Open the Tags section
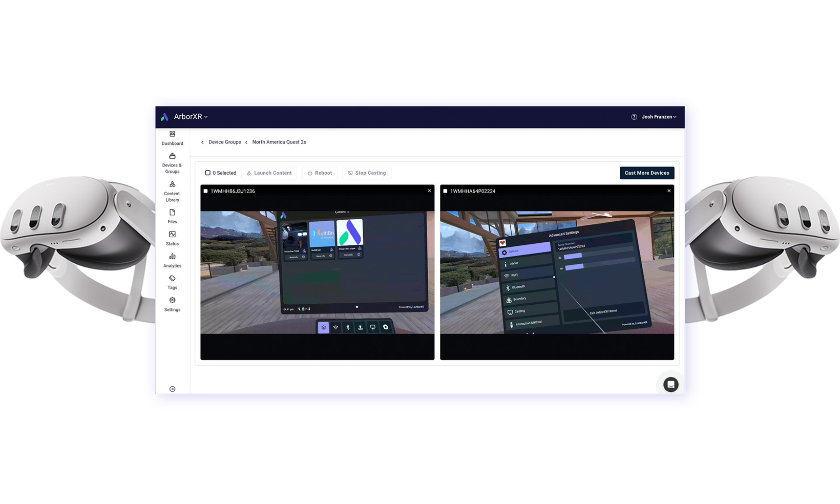Image resolution: width=840 pixels, height=504 pixels. pos(172,283)
